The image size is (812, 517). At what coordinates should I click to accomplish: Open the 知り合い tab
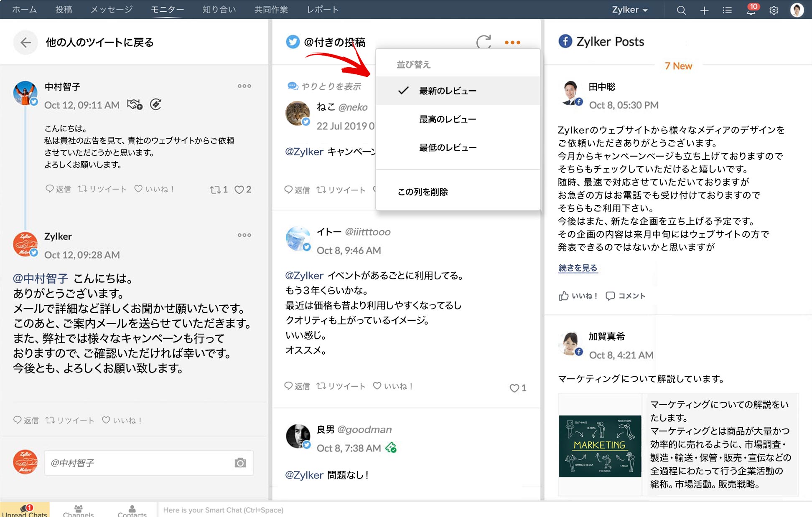pos(219,10)
